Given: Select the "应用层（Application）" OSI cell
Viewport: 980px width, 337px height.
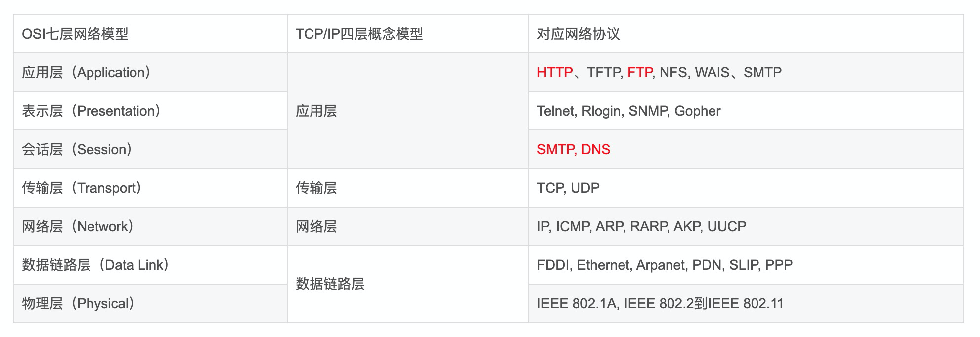Looking at the screenshot, I should 86,72.
